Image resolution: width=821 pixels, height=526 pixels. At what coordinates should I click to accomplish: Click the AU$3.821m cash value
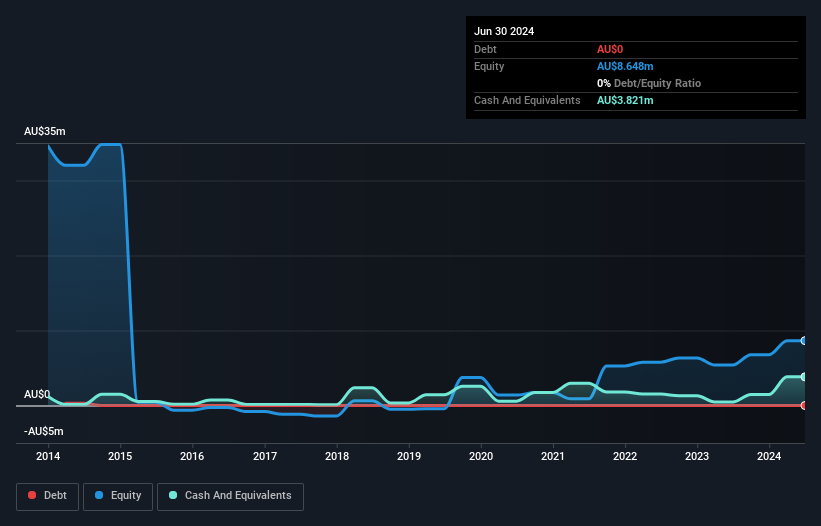[625, 100]
